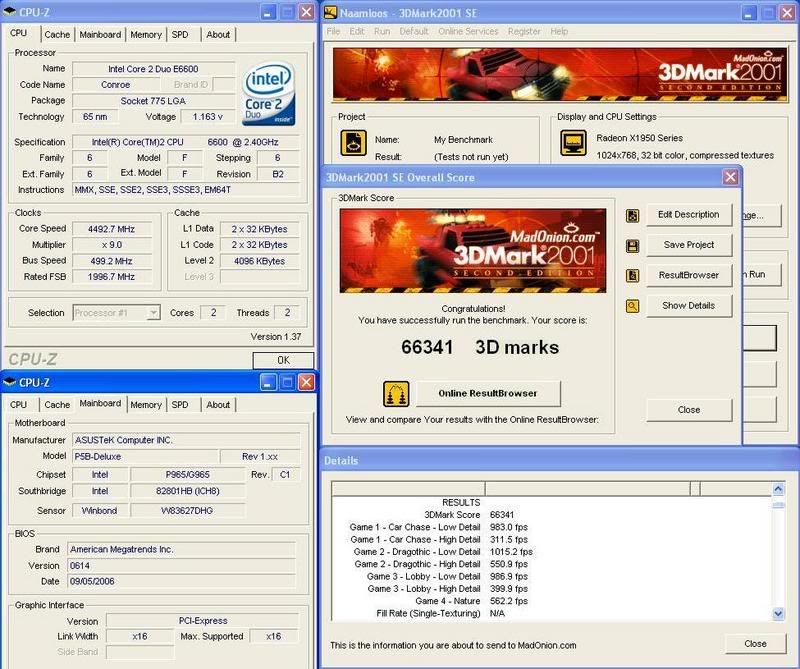Open Cache tab in lower CPU-Z window
This screenshot has height=669, width=800.
(57, 405)
